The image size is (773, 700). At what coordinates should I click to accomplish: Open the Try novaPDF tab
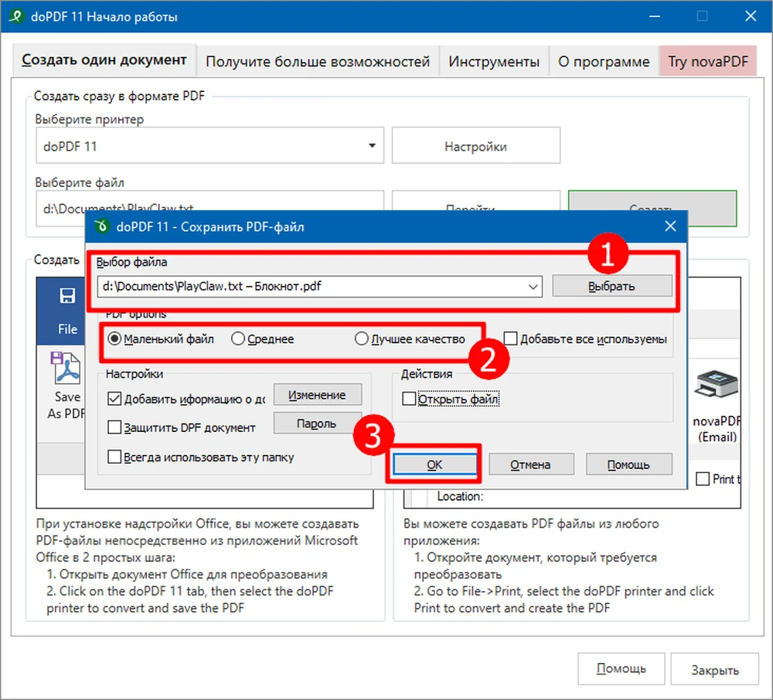tap(707, 62)
